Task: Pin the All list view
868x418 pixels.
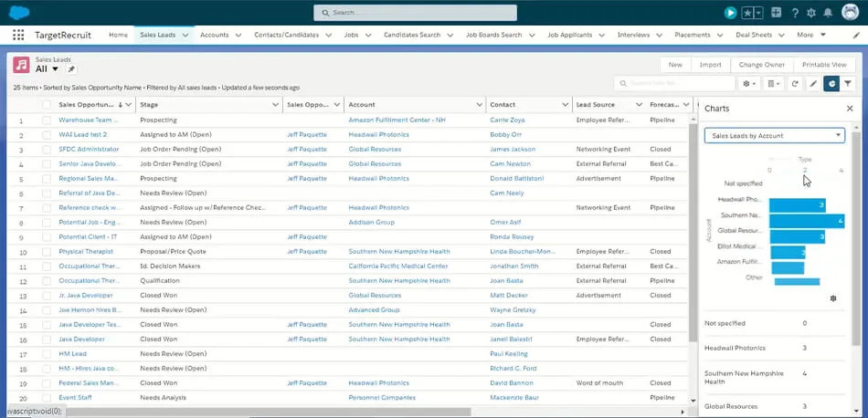Action: [72, 69]
